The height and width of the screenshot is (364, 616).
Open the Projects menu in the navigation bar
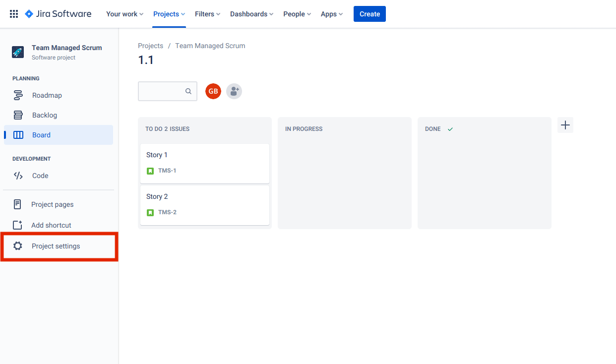(168, 14)
